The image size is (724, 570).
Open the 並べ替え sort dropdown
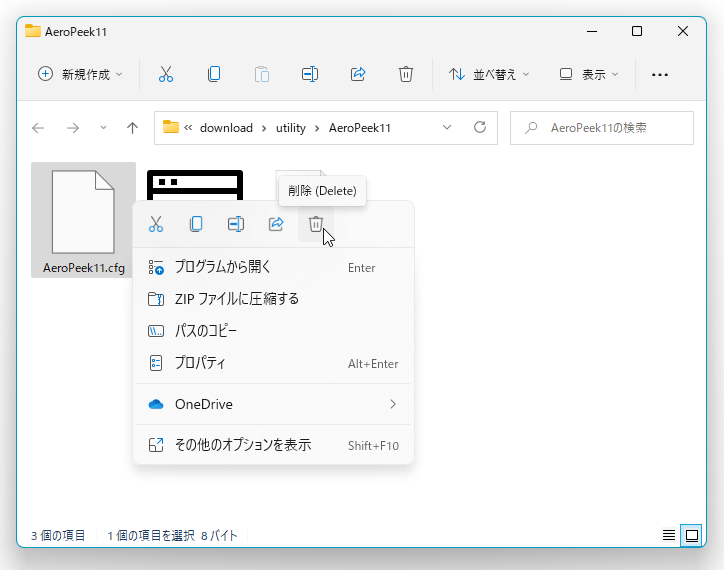[489, 74]
